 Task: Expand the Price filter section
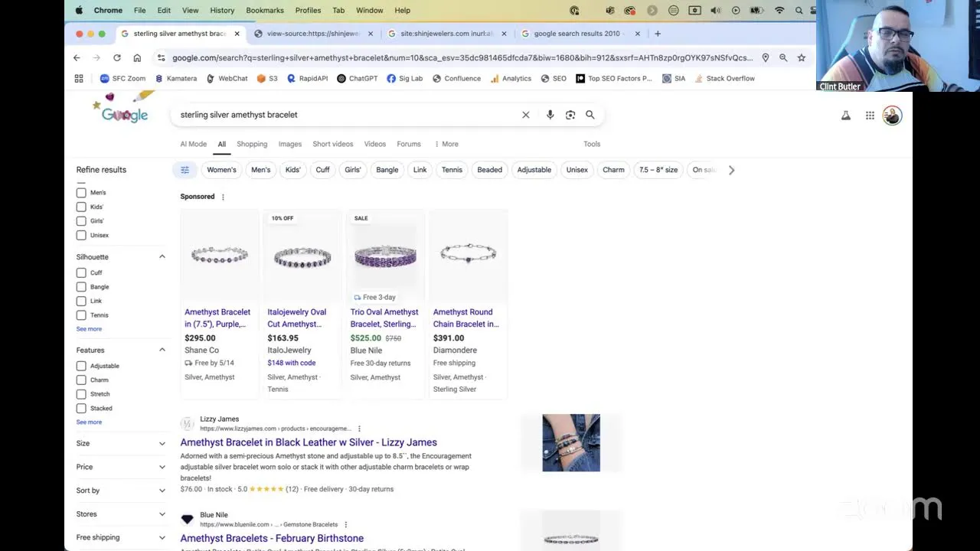pyautogui.click(x=121, y=467)
